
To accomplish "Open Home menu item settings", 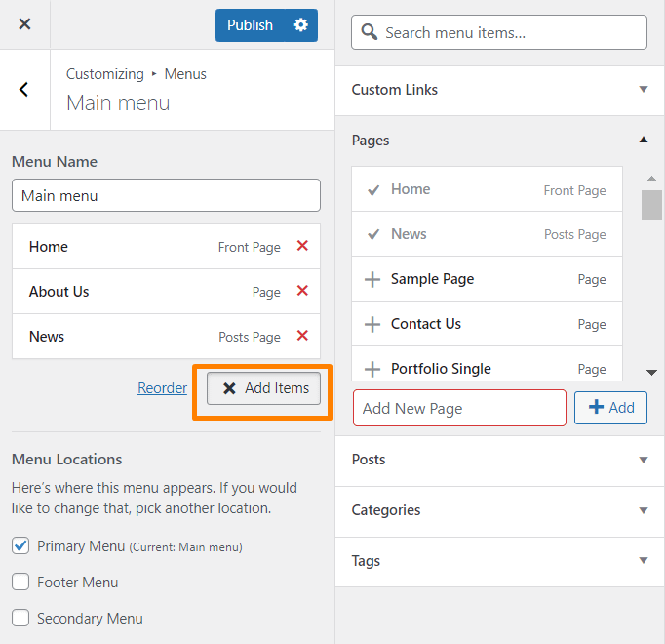I will (x=166, y=247).
